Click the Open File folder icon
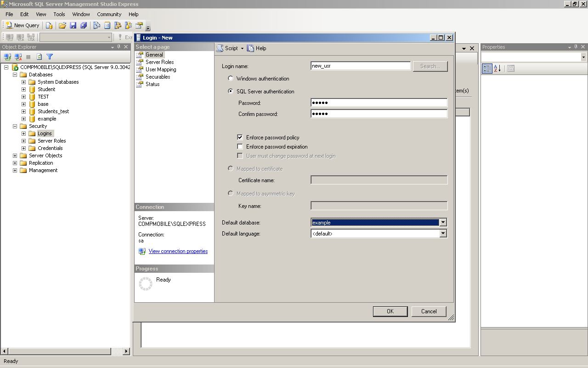588x368 pixels. coord(62,25)
